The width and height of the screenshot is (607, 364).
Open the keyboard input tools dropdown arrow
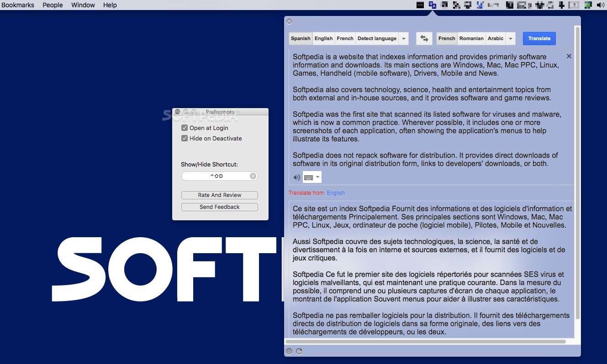pyautogui.click(x=318, y=177)
